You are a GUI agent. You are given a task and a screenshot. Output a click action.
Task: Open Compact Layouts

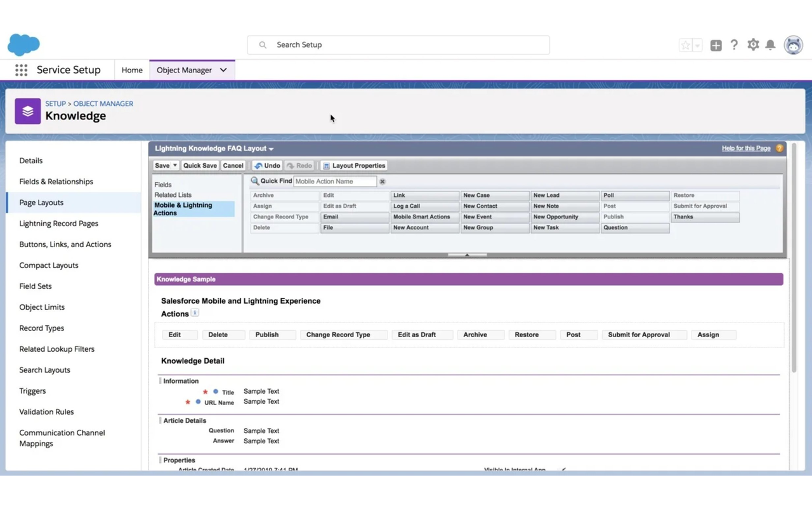click(49, 265)
